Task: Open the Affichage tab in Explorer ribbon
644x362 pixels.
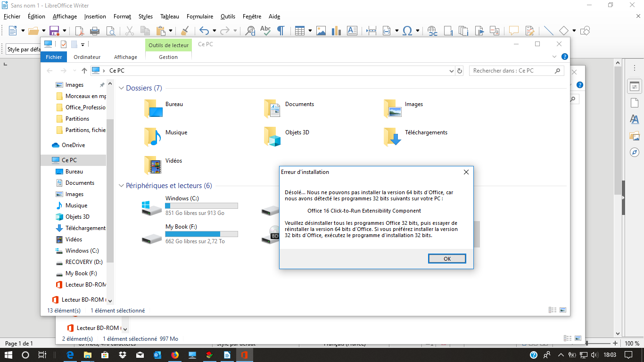Action: click(126, 57)
